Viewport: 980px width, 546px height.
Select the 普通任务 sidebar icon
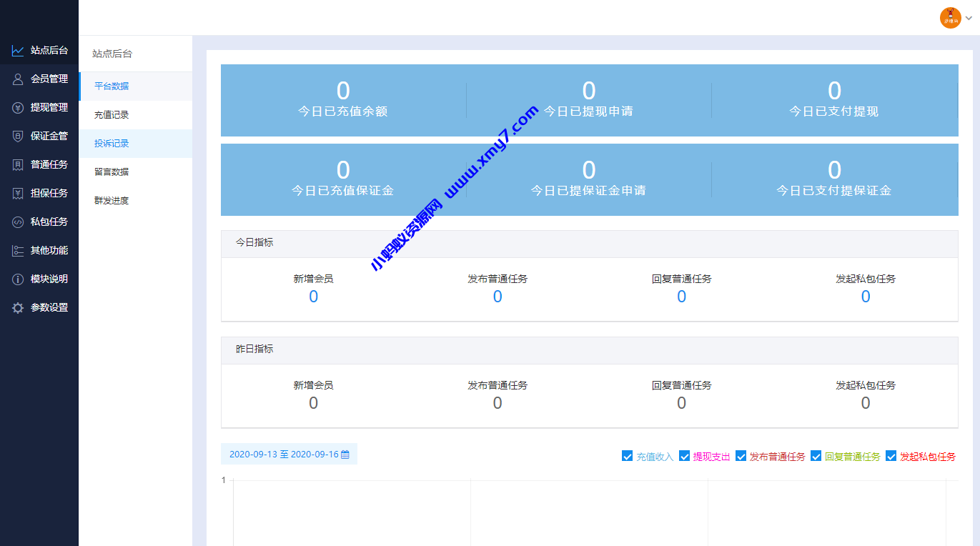click(x=18, y=164)
